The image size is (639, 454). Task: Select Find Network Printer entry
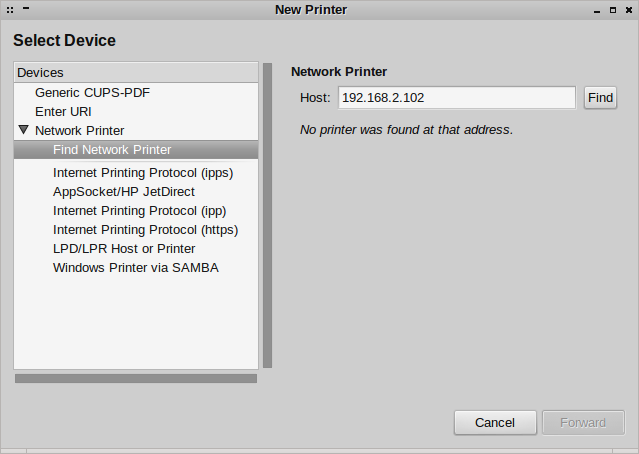(112, 150)
